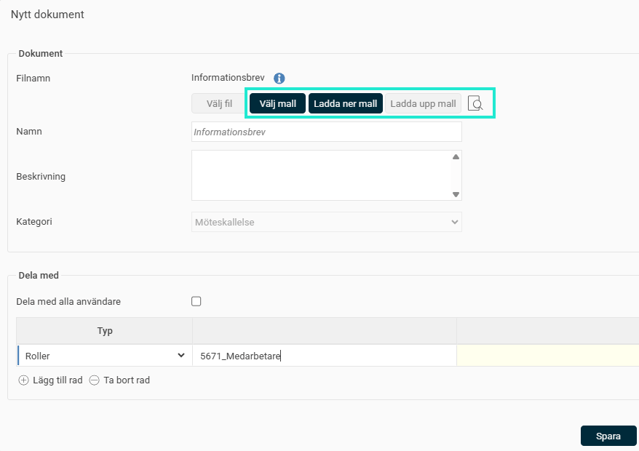Click the blank column header above 5671_Medarbetare

[324, 331]
